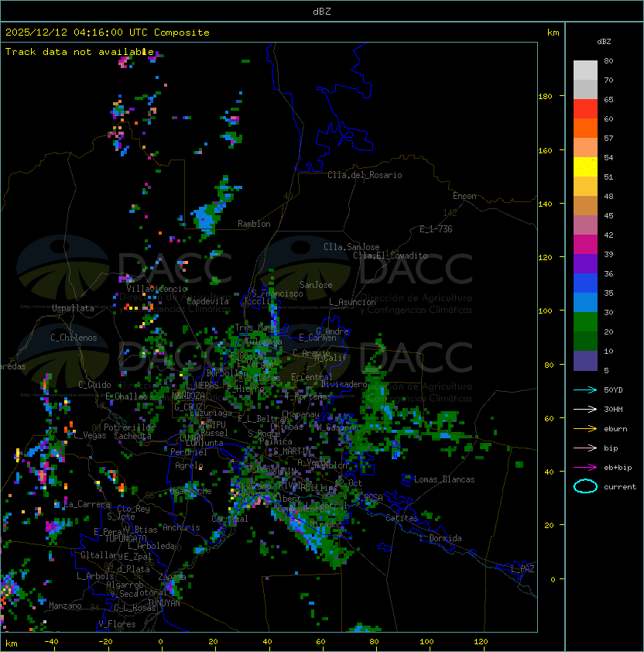Click the 2025/12/12 04:16:00 UTC Composite timestamp

click(108, 33)
